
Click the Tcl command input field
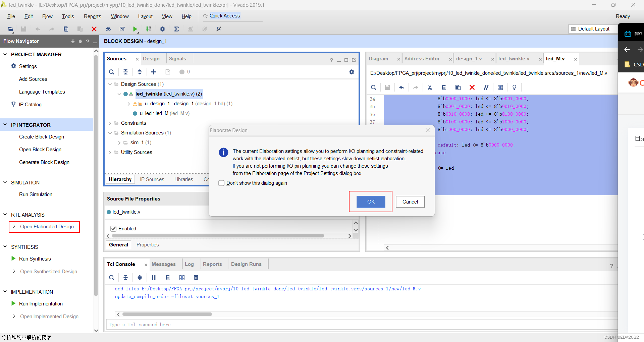click(x=362, y=325)
